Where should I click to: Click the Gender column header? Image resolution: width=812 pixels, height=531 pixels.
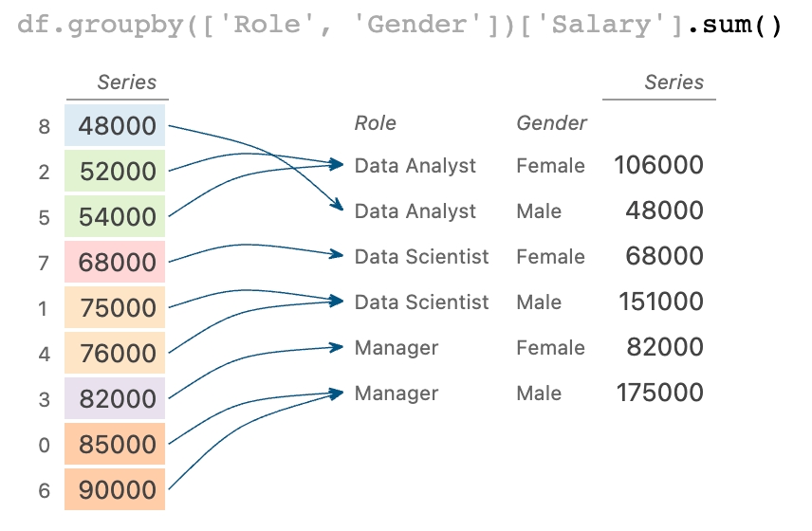point(551,123)
